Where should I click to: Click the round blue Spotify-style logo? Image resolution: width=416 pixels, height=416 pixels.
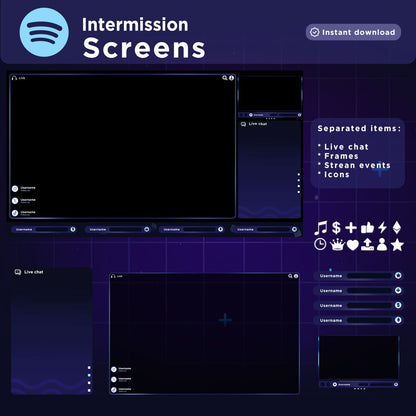(x=44, y=32)
